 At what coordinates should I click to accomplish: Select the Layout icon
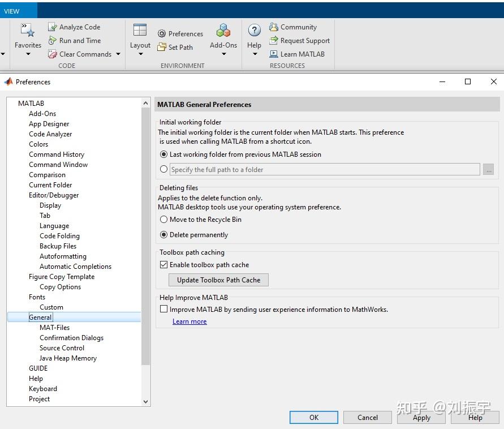[x=140, y=34]
